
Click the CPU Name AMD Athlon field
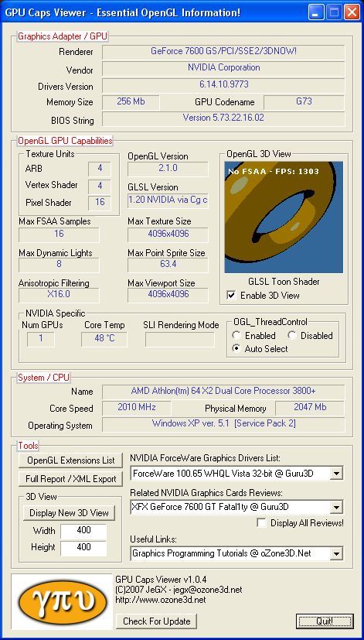tap(223, 392)
